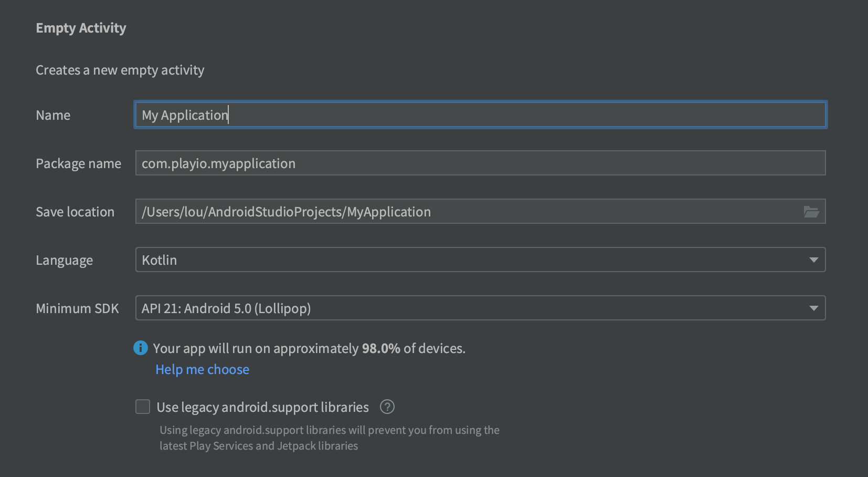This screenshot has height=477, width=868.
Task: Click the arrow on the Minimum SDK combo box
Action: pyautogui.click(x=813, y=308)
